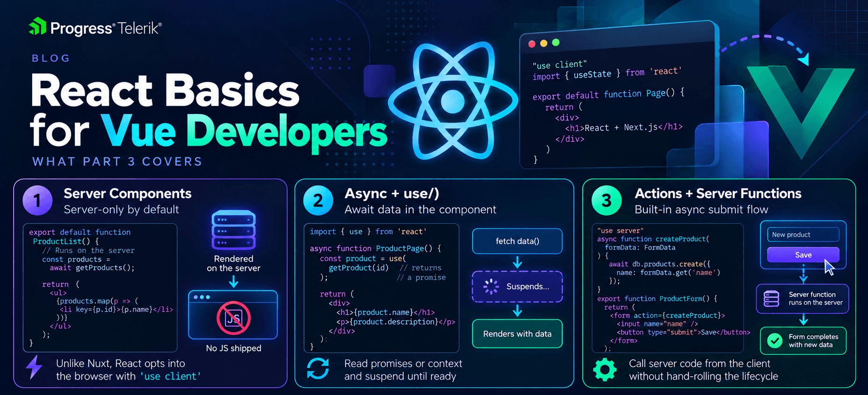Click the yellow dot on the code window
The width and height of the screenshot is (868, 395).
(x=543, y=43)
